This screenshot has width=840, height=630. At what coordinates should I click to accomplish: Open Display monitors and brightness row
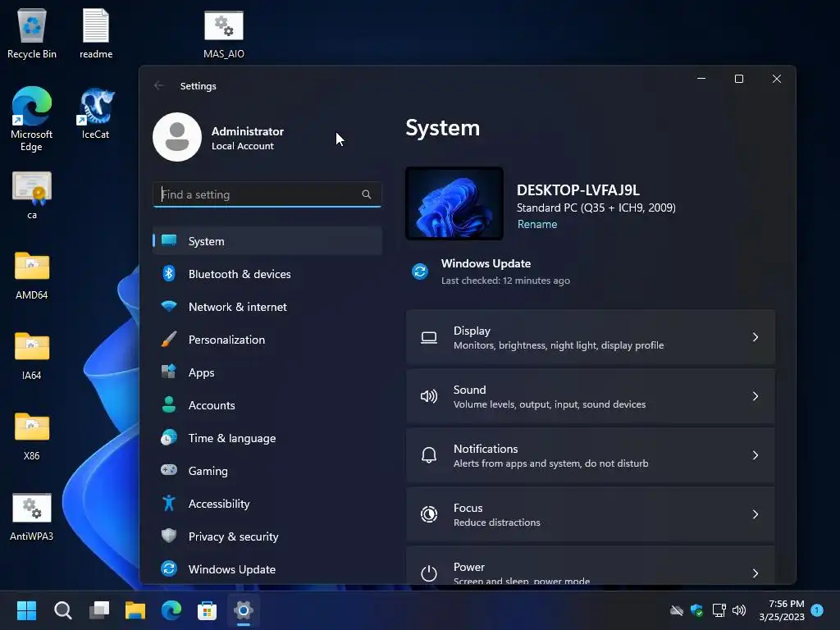(x=591, y=337)
